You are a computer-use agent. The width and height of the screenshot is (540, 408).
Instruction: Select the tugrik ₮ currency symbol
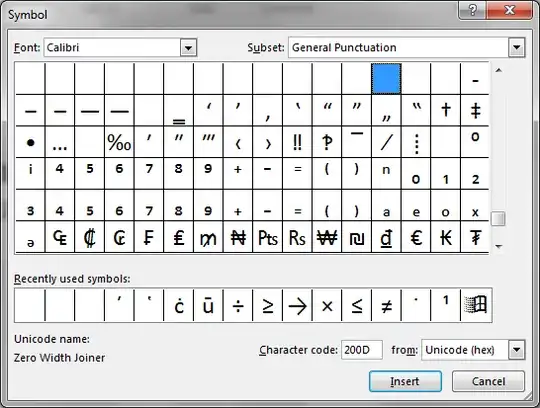475,237
